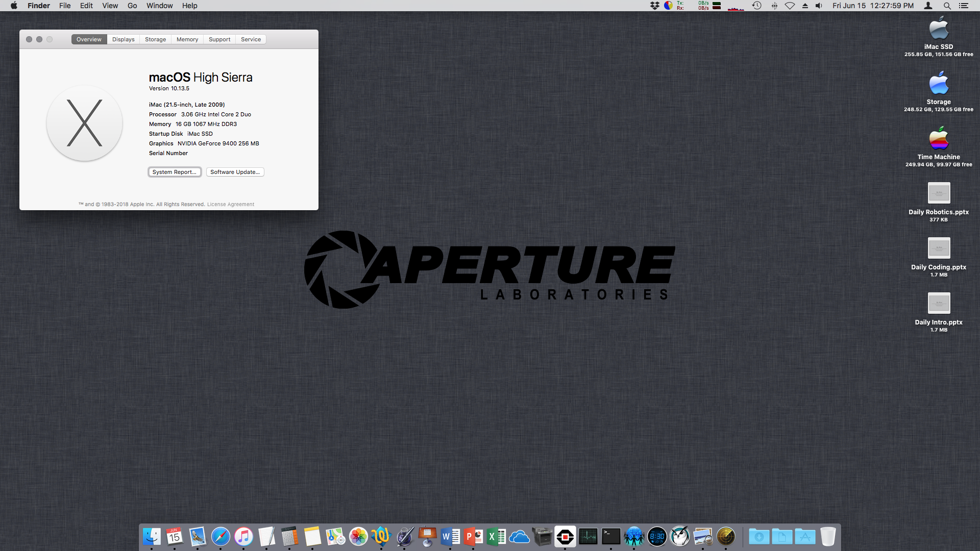Open the Help menu

pos(189,6)
